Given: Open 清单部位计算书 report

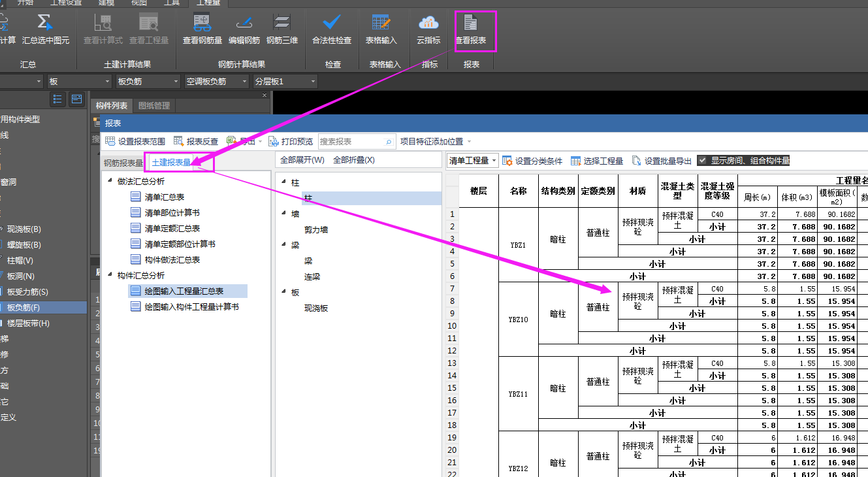Looking at the screenshot, I should click(x=172, y=212).
